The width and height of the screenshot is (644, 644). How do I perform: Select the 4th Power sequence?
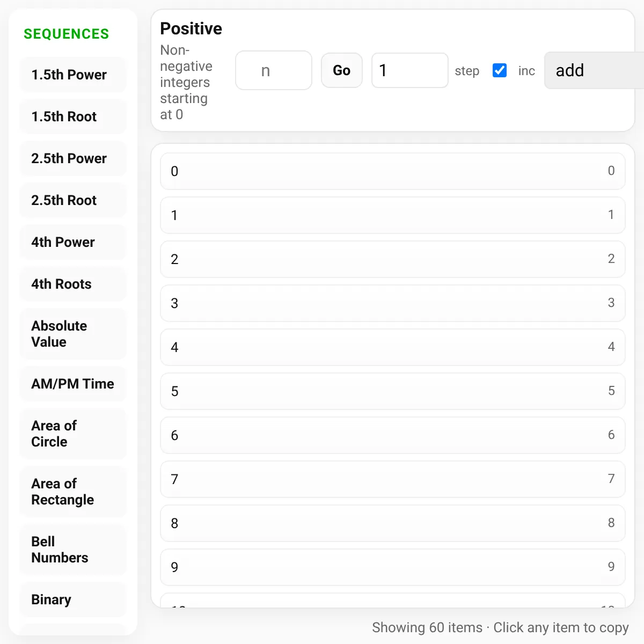coord(73,242)
